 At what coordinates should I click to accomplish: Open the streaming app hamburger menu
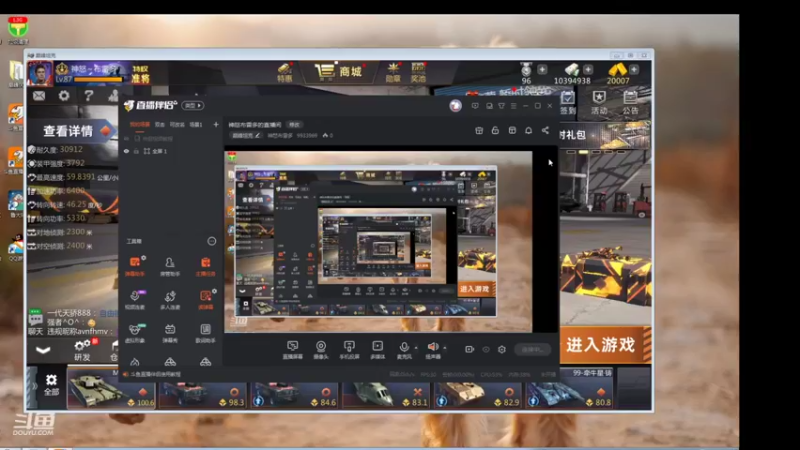click(x=514, y=106)
